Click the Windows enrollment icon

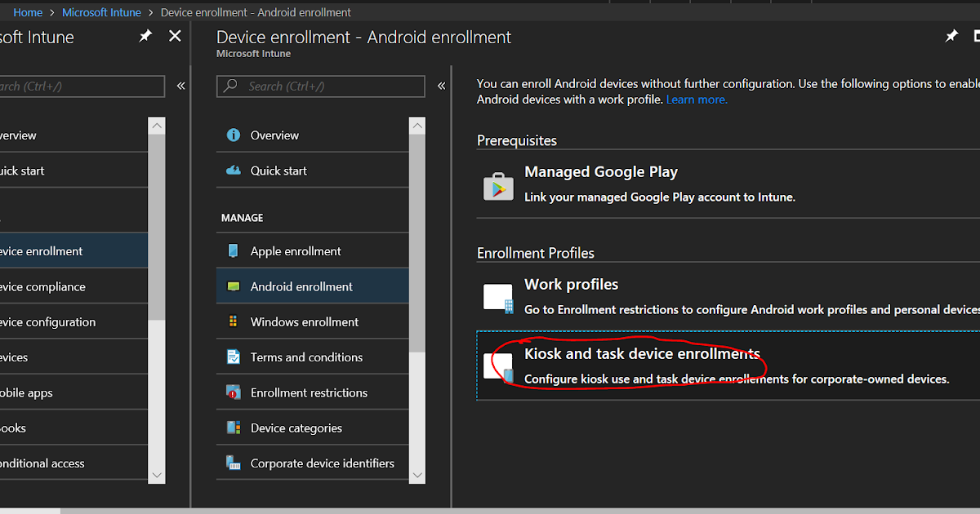[x=235, y=321]
